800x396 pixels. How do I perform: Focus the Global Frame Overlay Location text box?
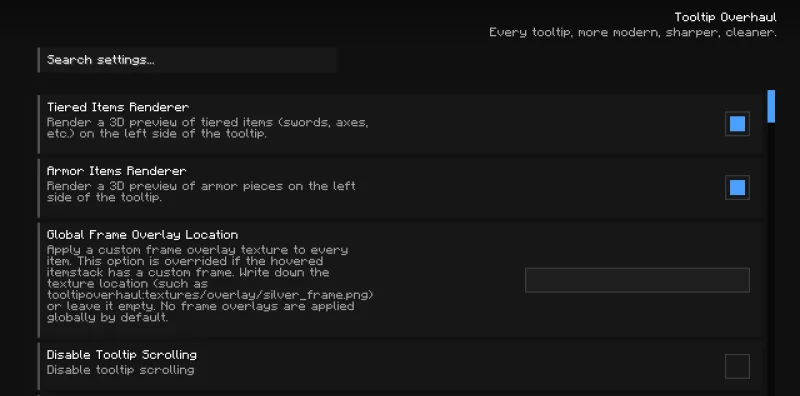(x=637, y=280)
